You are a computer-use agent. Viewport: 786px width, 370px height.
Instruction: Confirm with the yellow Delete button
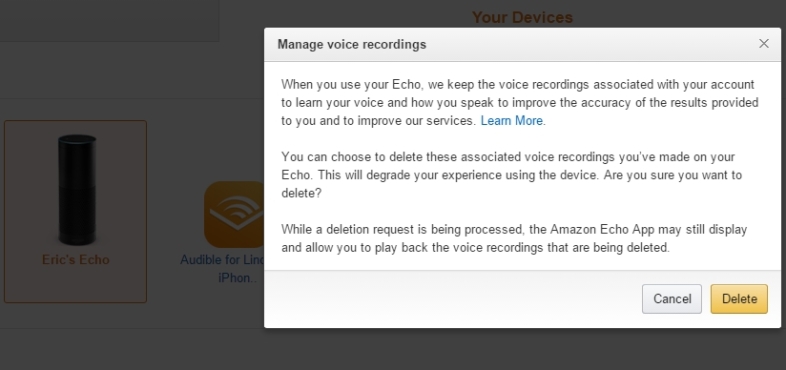pyautogui.click(x=739, y=299)
